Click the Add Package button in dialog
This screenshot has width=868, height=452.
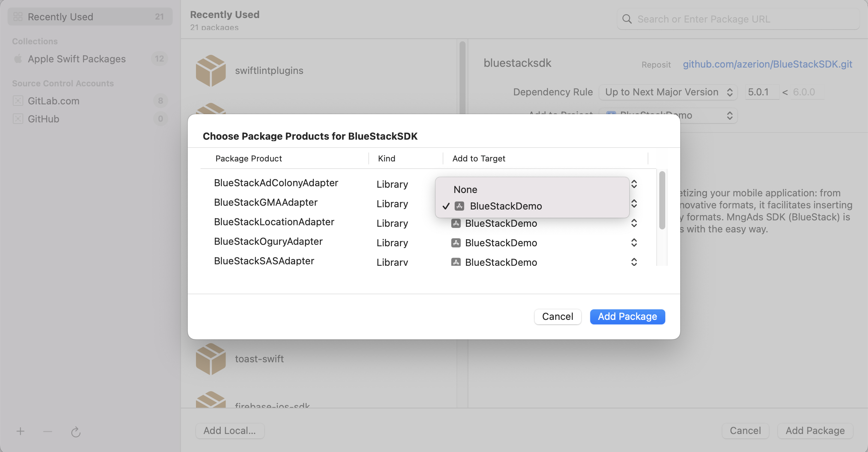(x=627, y=316)
